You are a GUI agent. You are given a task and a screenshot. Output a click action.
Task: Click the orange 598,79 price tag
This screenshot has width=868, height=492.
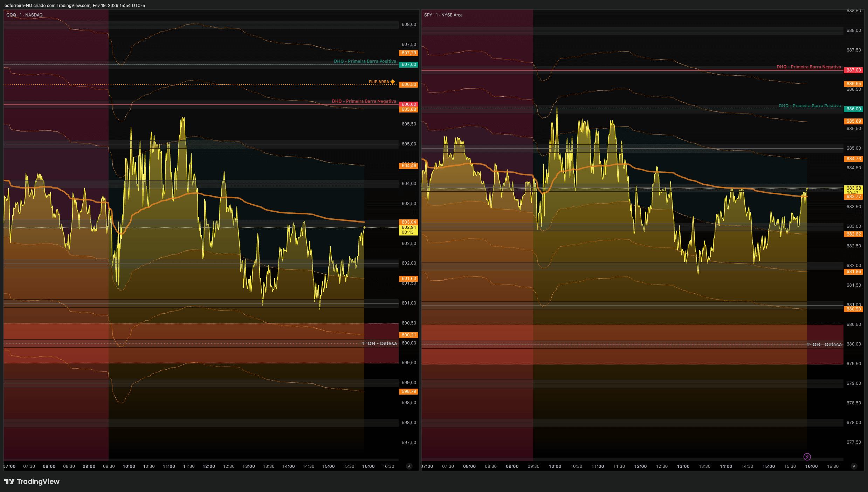pyautogui.click(x=409, y=391)
